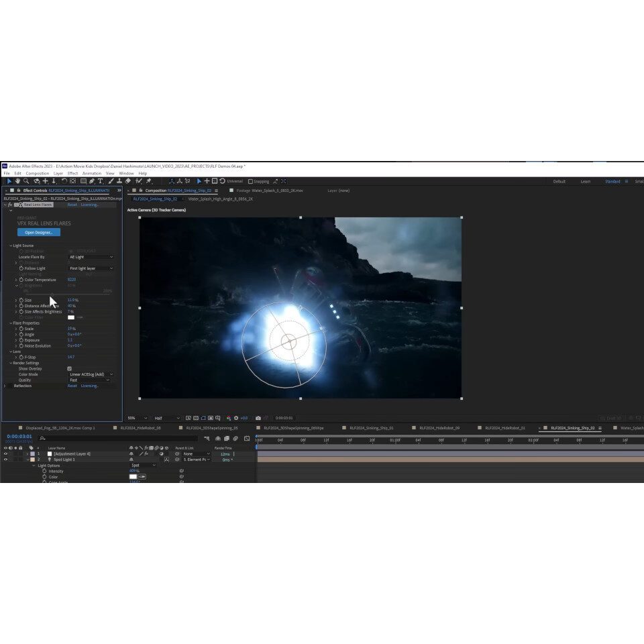
Task: Enable the Snapping checkbox
Action: tap(250, 181)
